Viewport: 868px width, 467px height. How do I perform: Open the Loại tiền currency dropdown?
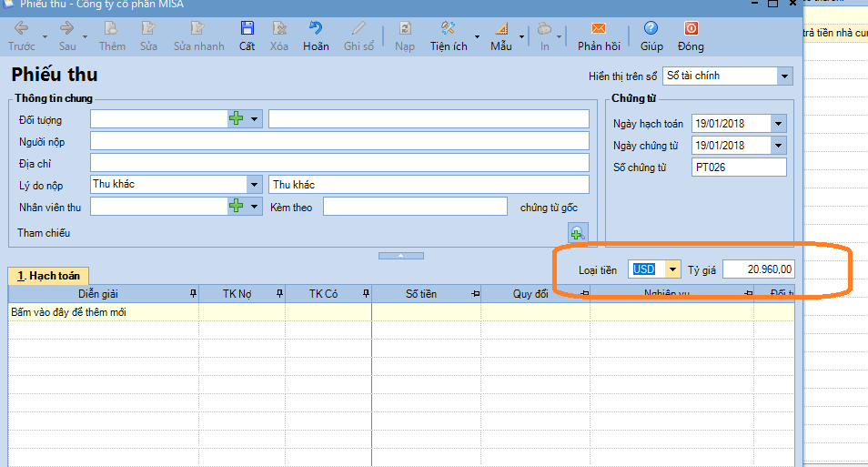(672, 269)
